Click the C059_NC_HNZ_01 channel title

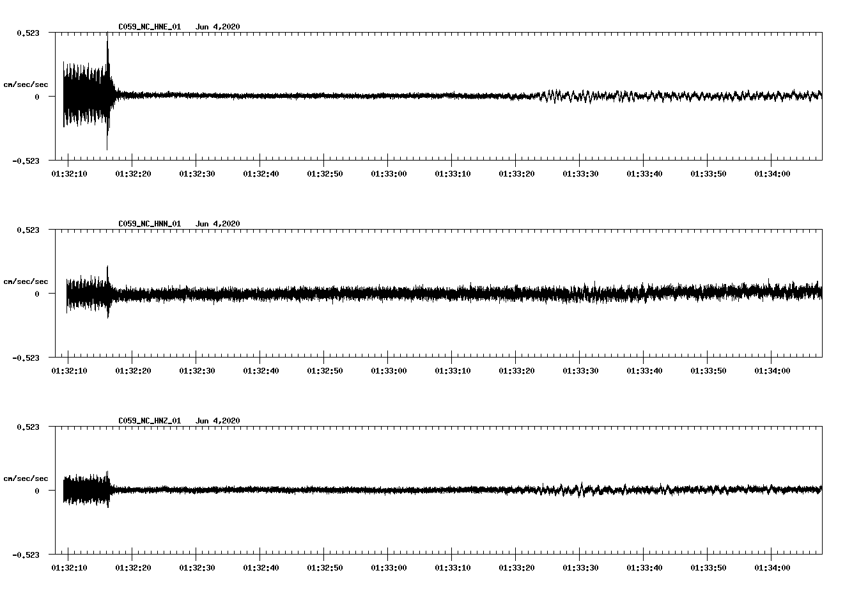pos(150,421)
